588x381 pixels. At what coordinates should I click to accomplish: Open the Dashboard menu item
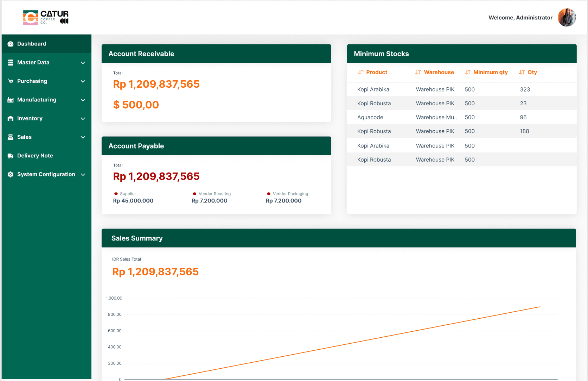[x=46, y=44]
